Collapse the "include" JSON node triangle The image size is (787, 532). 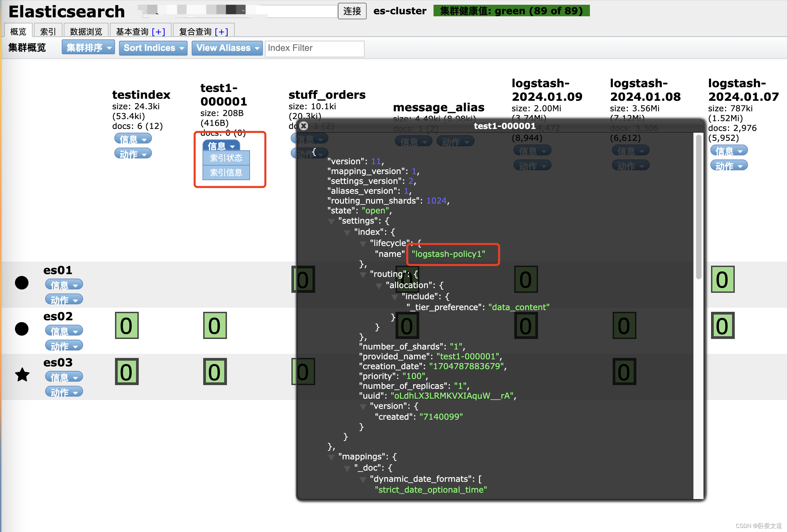point(395,297)
